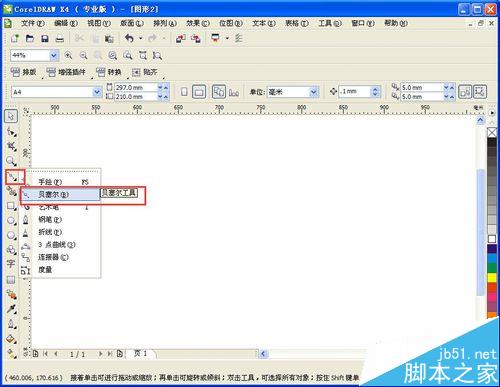Toggle apply layout to all pages
The image size is (500, 387).
(x=219, y=92)
